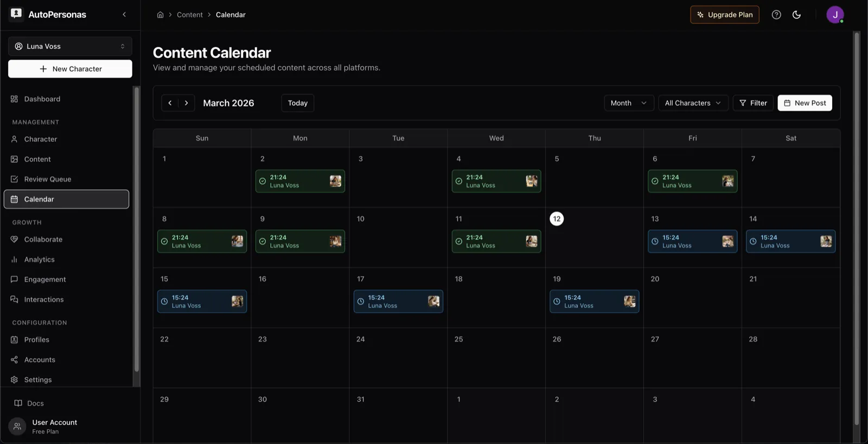Collapse the sidebar with the chevron arrow

click(x=124, y=15)
